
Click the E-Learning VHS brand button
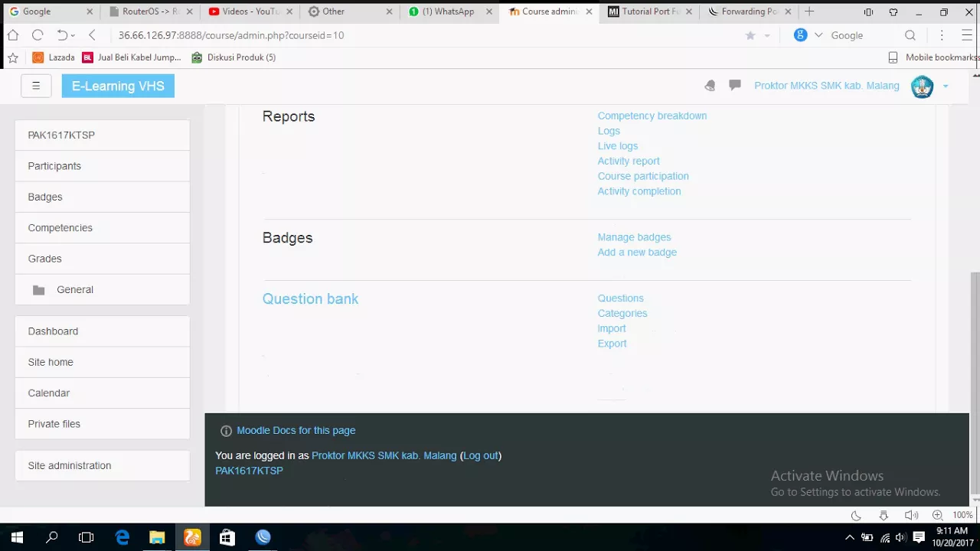click(118, 86)
